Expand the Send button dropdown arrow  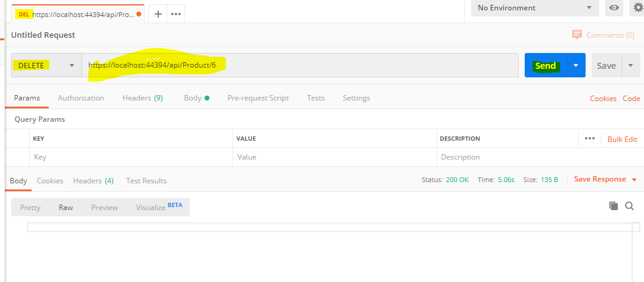(576, 65)
